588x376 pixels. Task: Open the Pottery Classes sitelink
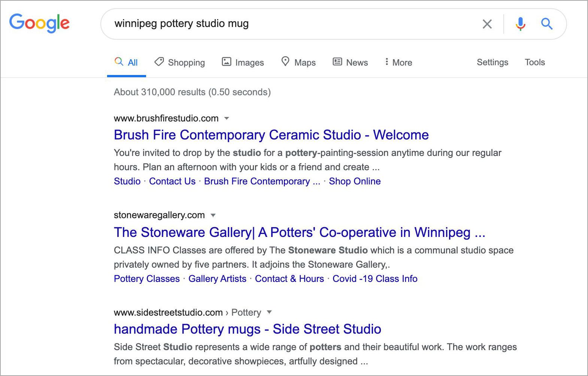147,279
